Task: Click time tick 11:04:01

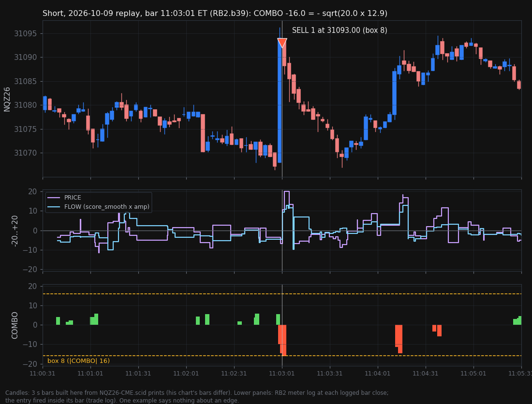Action: [378, 374]
